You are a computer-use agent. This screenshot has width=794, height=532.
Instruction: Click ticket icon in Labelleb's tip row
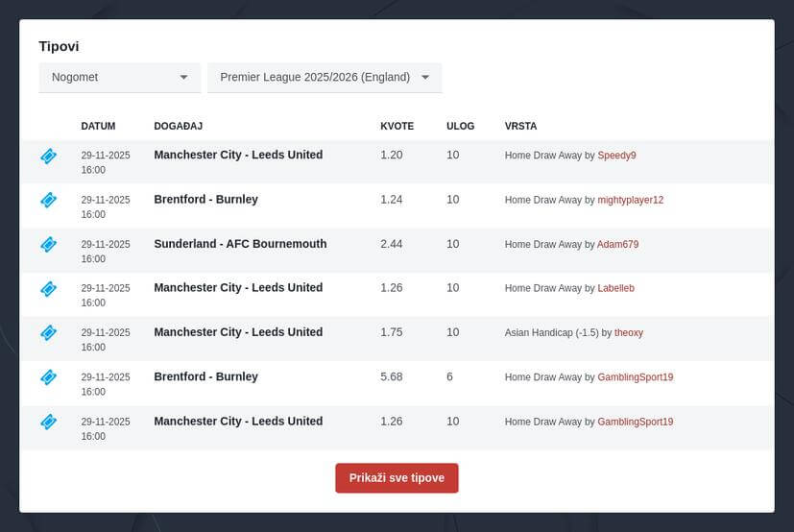[x=49, y=288]
